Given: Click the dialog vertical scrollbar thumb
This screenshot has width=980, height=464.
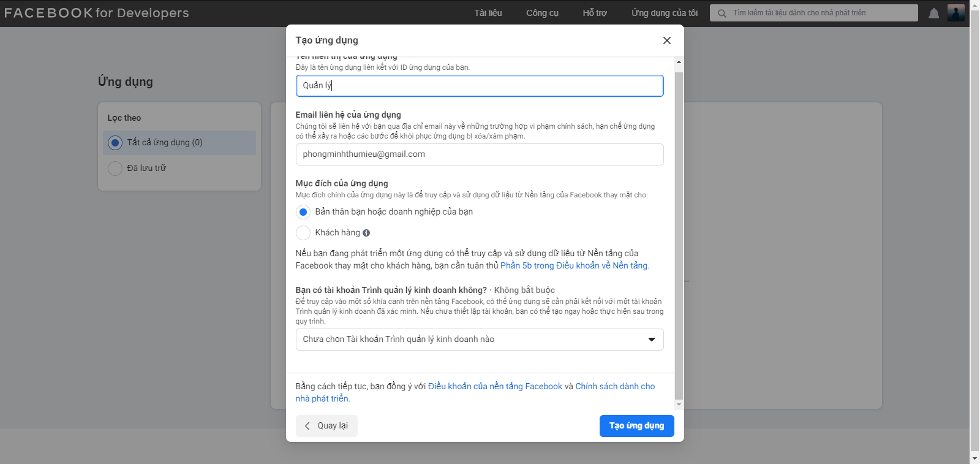Looking at the screenshot, I should (679, 236).
